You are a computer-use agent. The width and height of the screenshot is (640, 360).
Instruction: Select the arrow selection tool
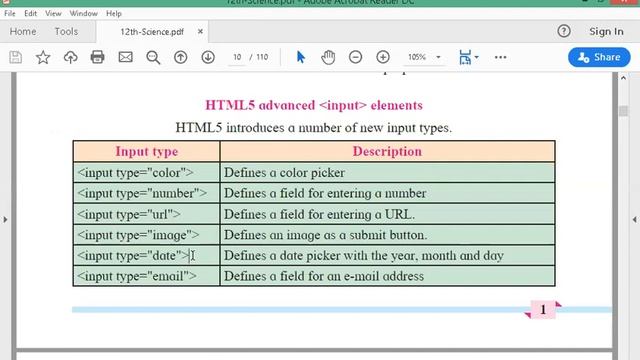pyautogui.click(x=301, y=57)
